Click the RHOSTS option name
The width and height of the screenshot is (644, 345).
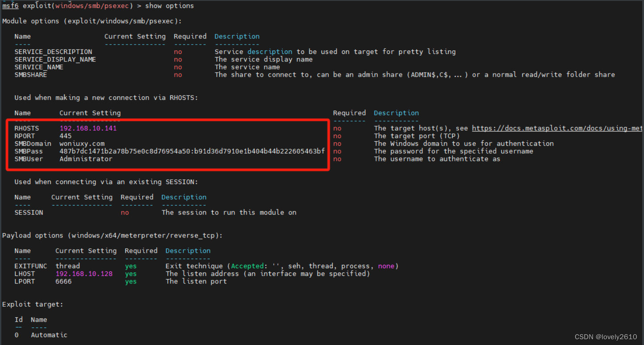pos(26,128)
